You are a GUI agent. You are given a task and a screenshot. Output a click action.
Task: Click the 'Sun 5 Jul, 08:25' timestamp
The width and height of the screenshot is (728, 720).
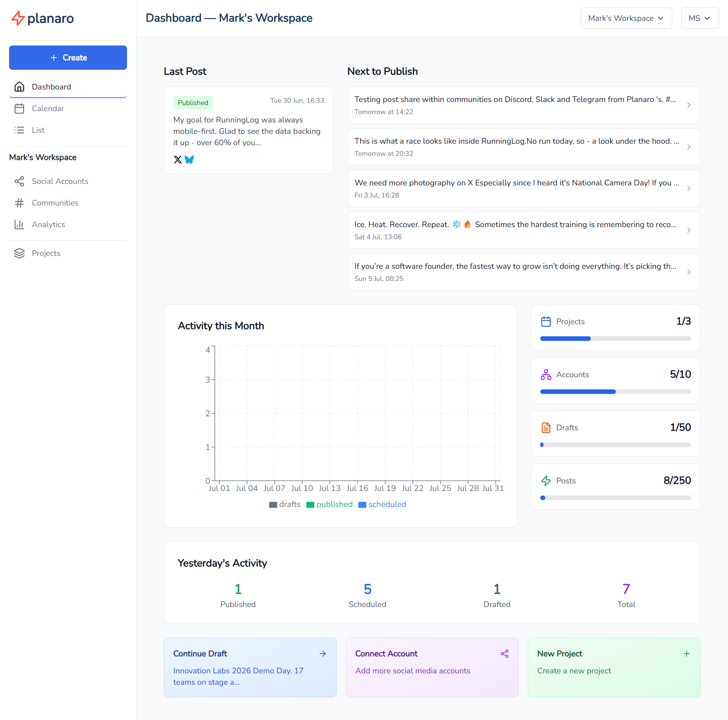(x=379, y=279)
